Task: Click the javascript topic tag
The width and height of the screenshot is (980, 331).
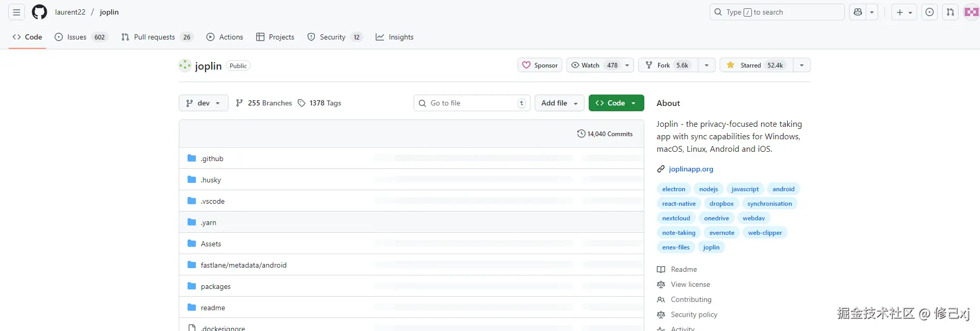Action: pyautogui.click(x=745, y=189)
